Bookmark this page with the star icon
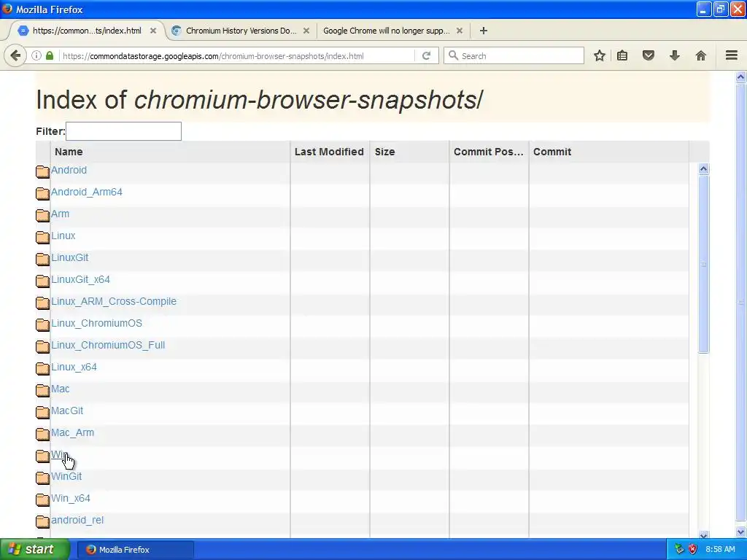The image size is (747, 560). pos(600,55)
